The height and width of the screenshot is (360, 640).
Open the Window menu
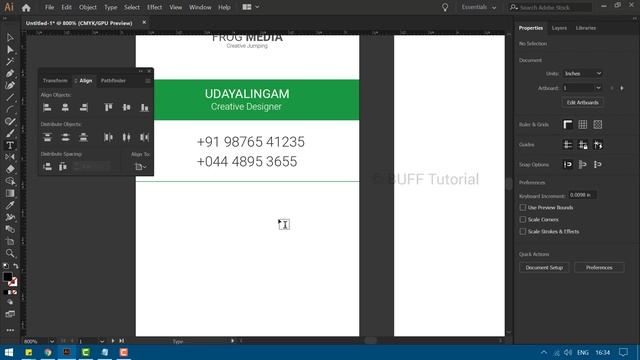coord(200,7)
